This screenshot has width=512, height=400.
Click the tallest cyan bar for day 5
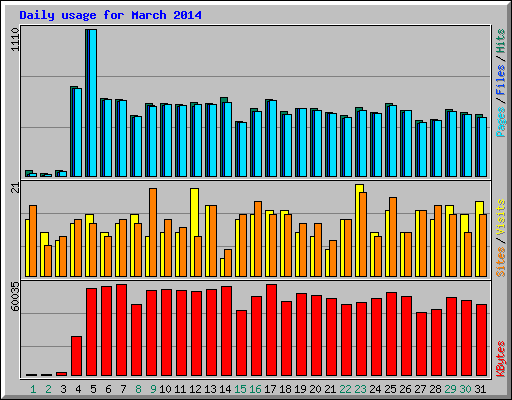click(x=93, y=103)
